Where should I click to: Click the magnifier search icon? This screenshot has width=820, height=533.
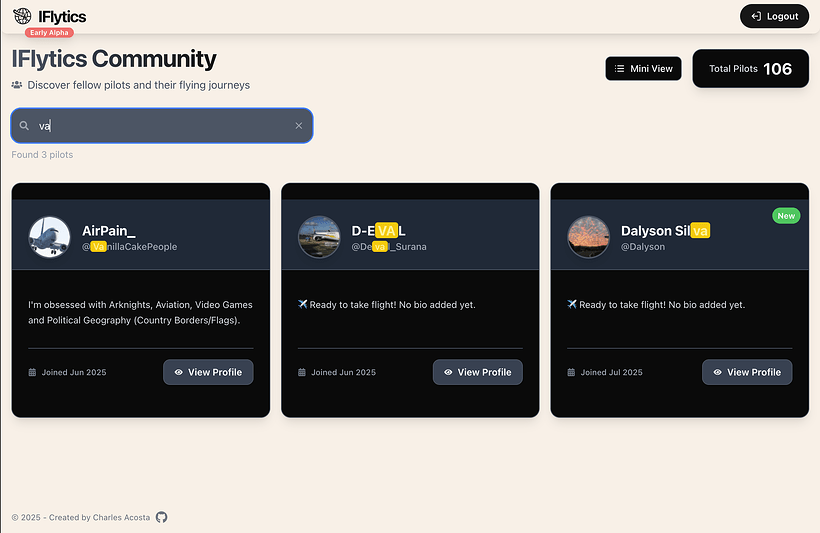pos(24,126)
